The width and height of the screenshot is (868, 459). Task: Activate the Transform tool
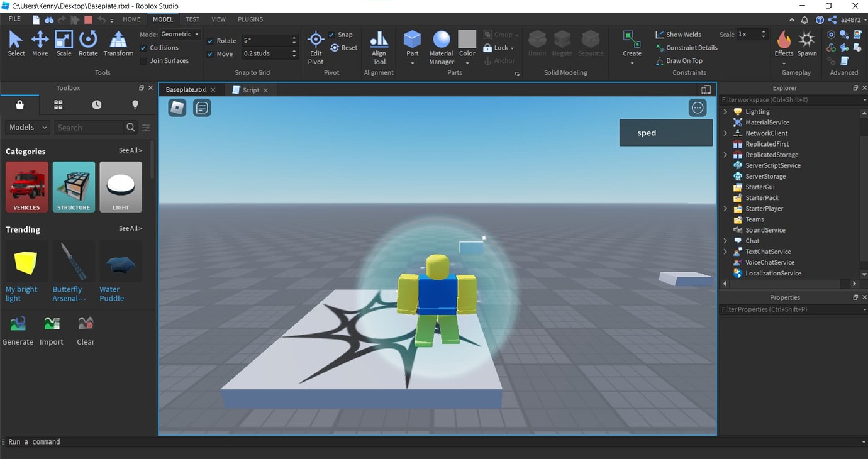[118, 44]
